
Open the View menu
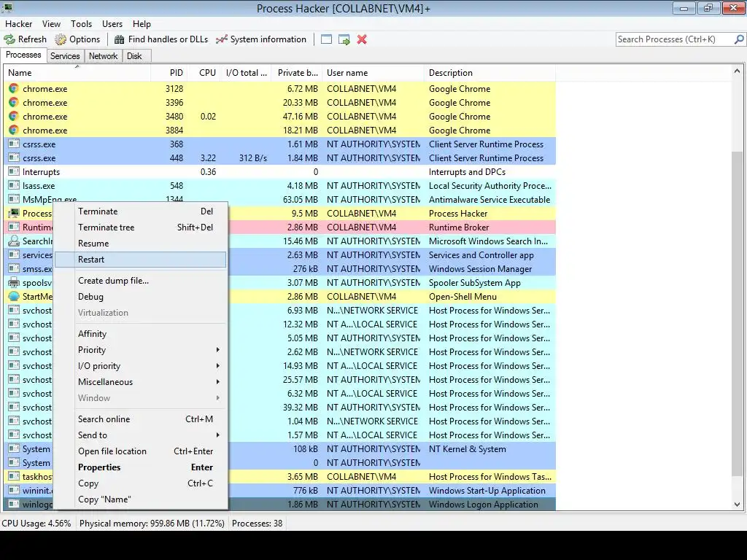point(51,24)
